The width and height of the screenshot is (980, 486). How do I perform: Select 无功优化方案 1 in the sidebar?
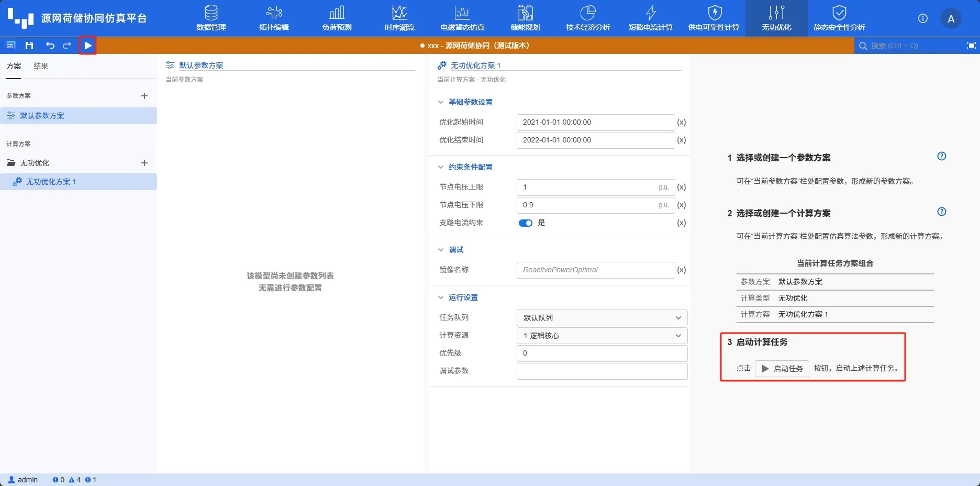(x=79, y=182)
